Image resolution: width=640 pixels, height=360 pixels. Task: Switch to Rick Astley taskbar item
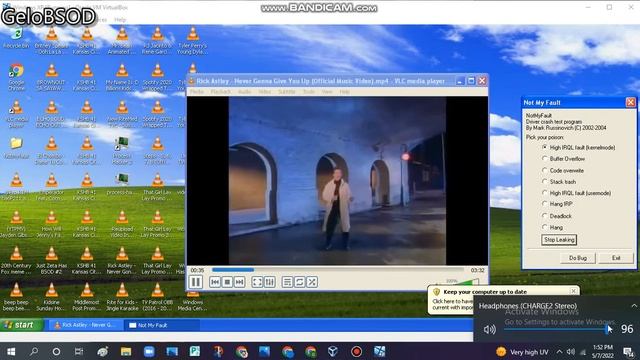86,325
